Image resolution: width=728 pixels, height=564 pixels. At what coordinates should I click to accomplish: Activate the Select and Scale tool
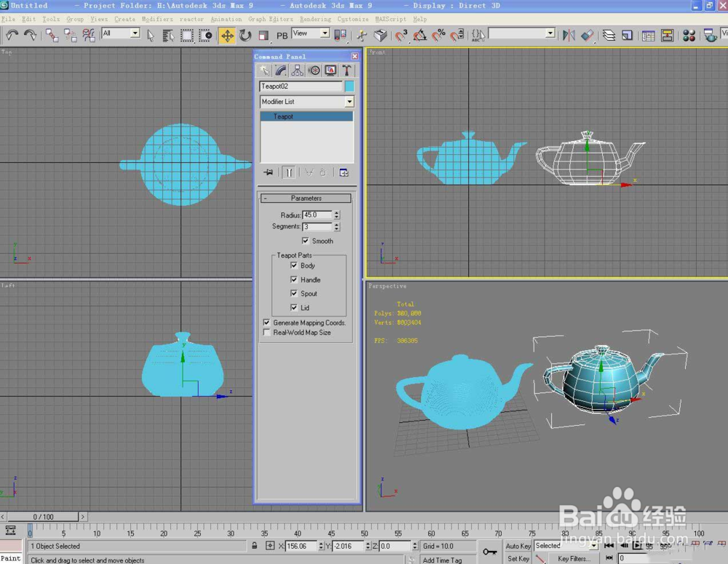pos(264,35)
